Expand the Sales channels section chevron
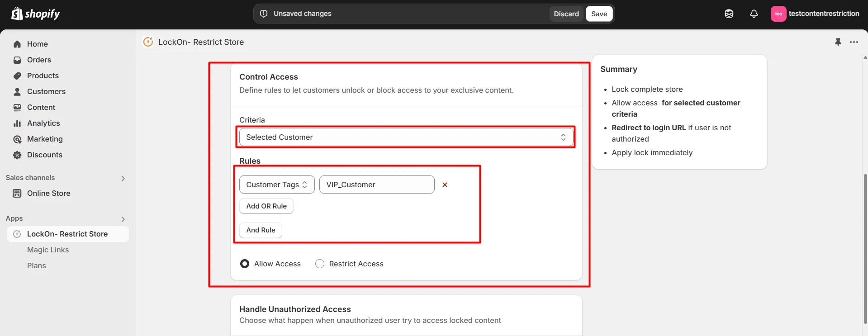 [x=123, y=178]
